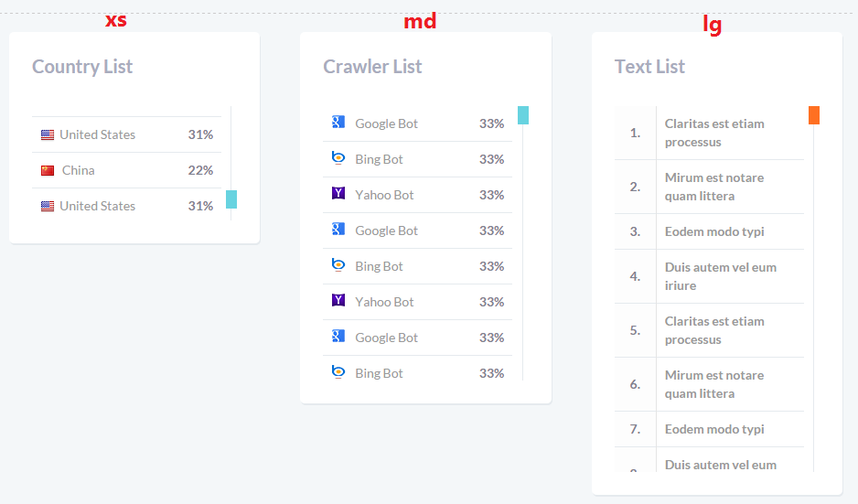The width and height of the screenshot is (858, 504).
Task: Click the Country List heading
Action: click(x=82, y=67)
